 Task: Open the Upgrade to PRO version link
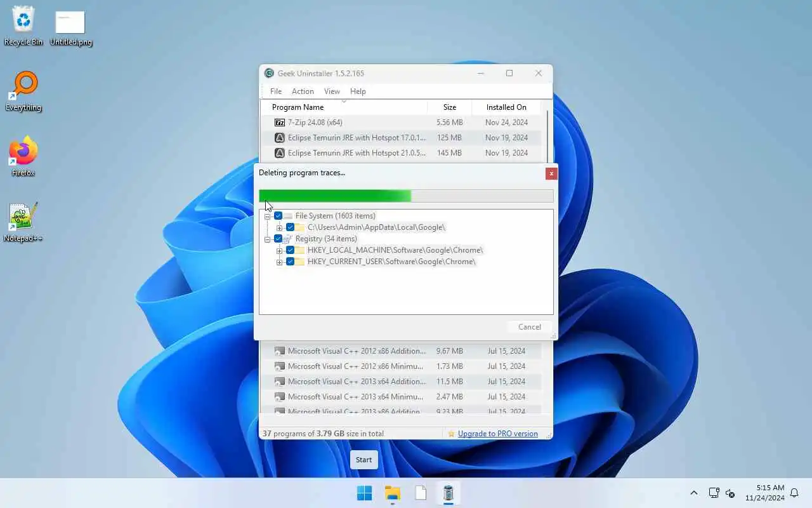[497, 434]
